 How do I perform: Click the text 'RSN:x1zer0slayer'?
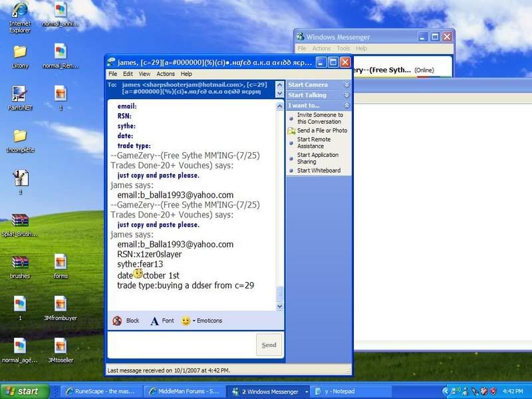149,254
